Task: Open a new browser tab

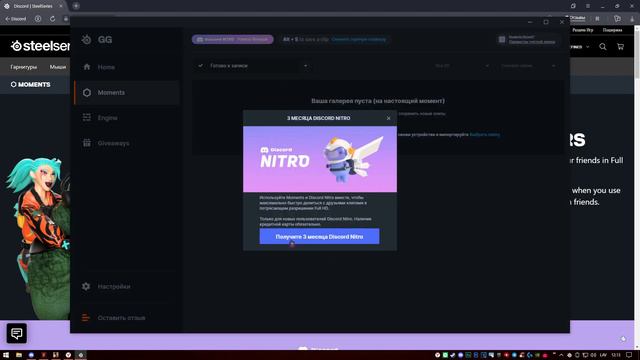Action: (76, 6)
